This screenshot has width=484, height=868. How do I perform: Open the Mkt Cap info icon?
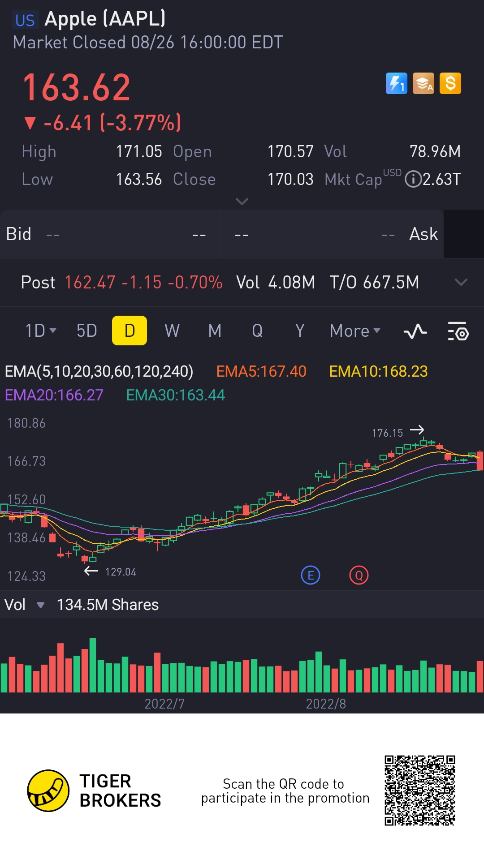[x=413, y=179]
